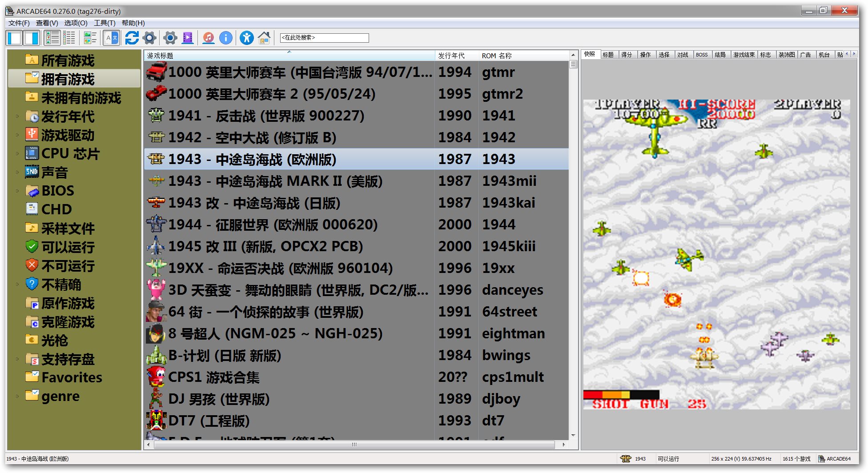Switch to grouped thumbnail list view icon
This screenshot has height=473, width=868.
pos(90,38)
